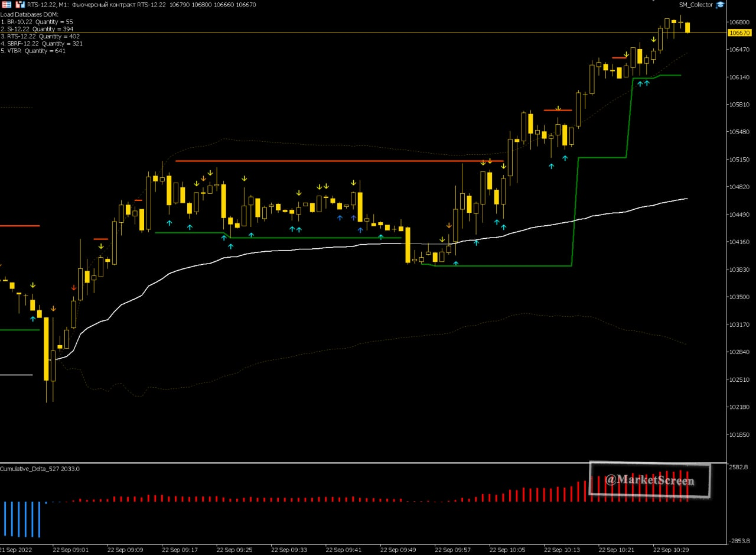Click the 22 Sep 10:21 time label

click(x=617, y=550)
